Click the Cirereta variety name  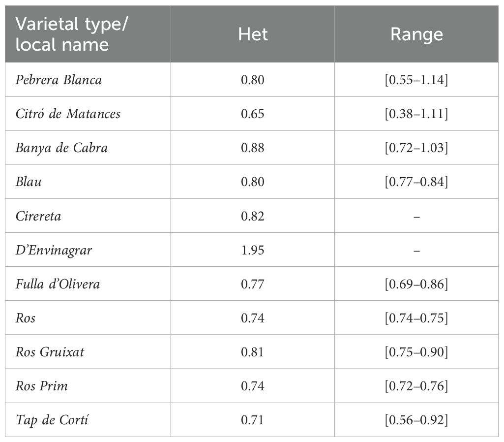point(38,216)
